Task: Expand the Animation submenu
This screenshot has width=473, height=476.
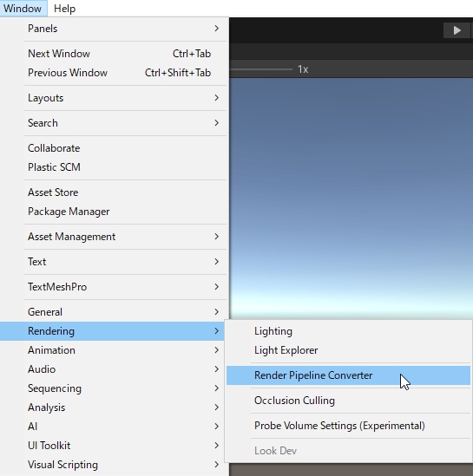Action: [113, 350]
